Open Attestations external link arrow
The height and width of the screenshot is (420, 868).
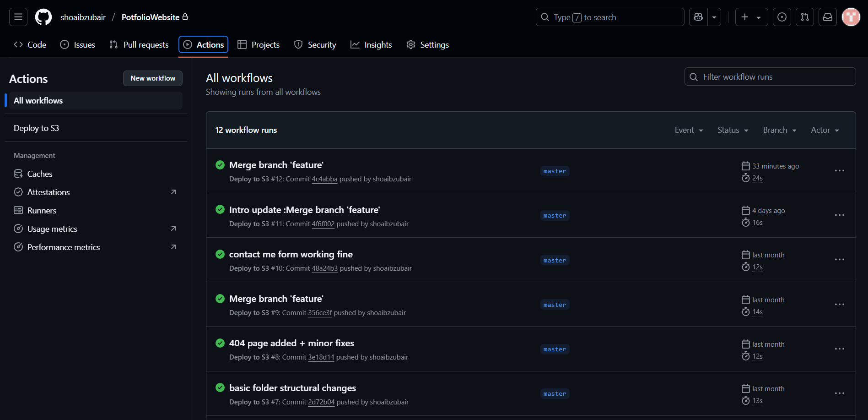(x=173, y=192)
